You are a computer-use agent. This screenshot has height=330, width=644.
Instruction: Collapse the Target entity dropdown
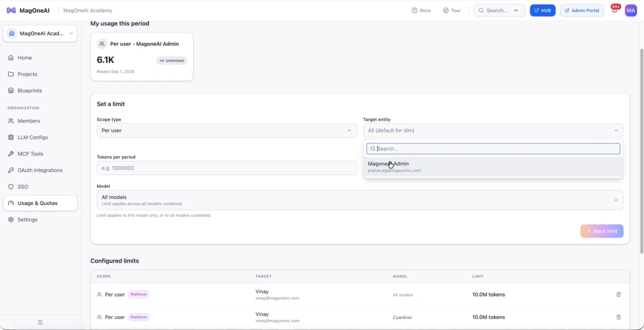(493, 131)
